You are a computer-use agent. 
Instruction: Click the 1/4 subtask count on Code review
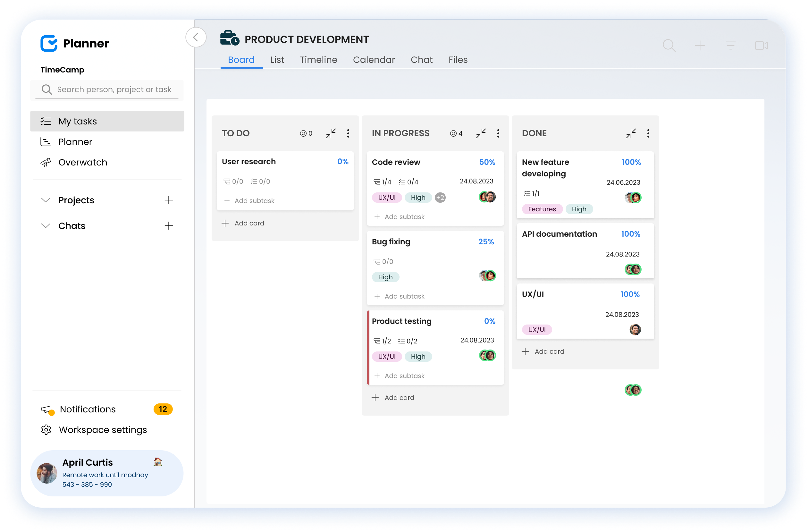[x=382, y=182]
